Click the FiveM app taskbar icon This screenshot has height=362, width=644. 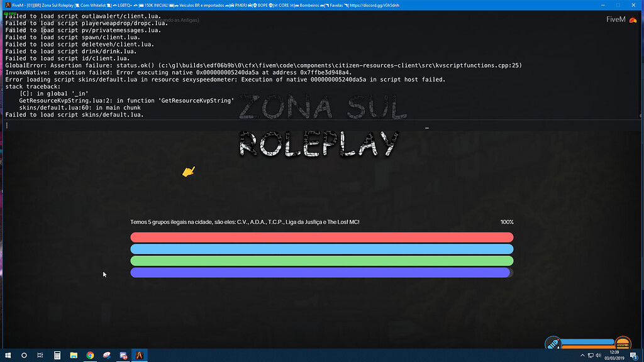140,356
